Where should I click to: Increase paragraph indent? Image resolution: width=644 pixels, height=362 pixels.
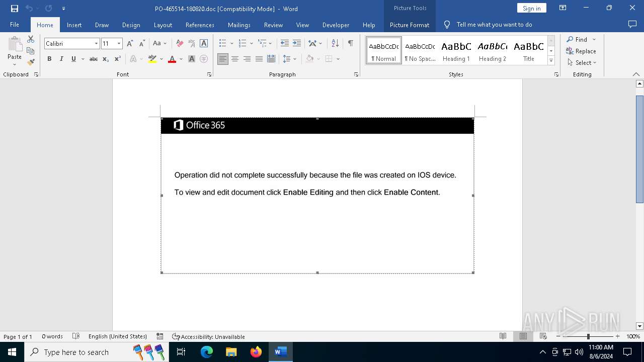tap(297, 43)
